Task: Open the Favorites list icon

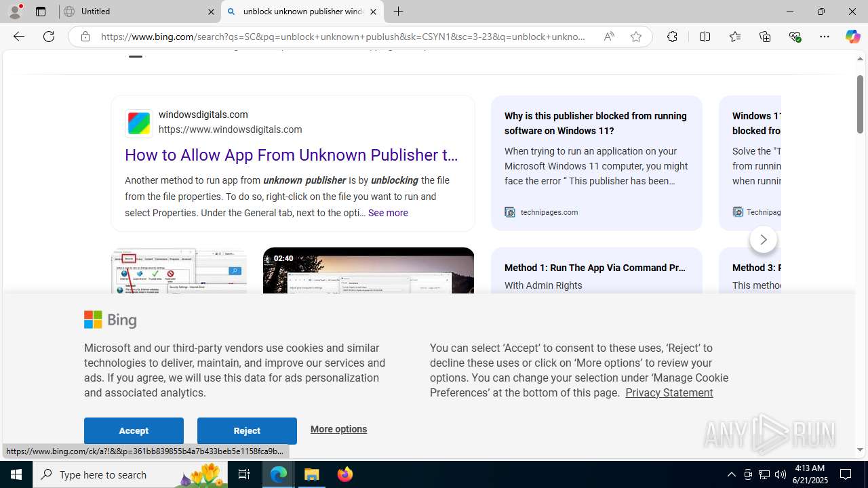Action: pos(734,37)
